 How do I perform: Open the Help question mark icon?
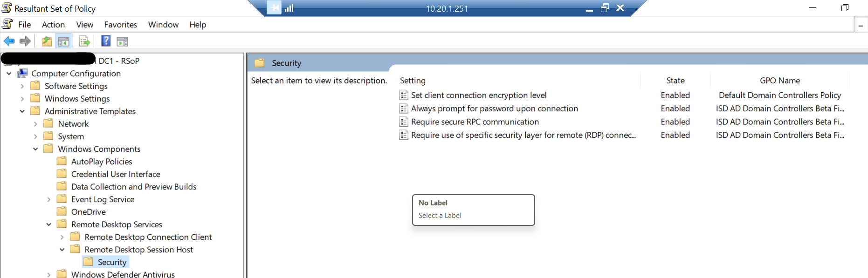(106, 41)
